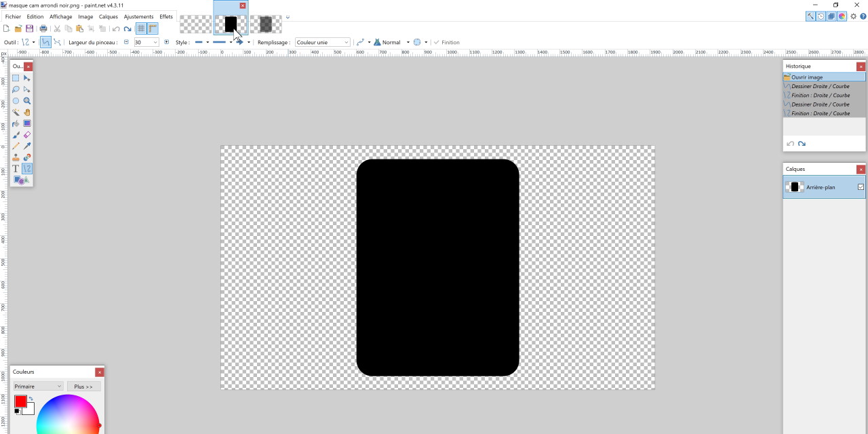Toggle Arrière-plan layer visibility checkbox
The width and height of the screenshot is (868, 434).
[861, 187]
